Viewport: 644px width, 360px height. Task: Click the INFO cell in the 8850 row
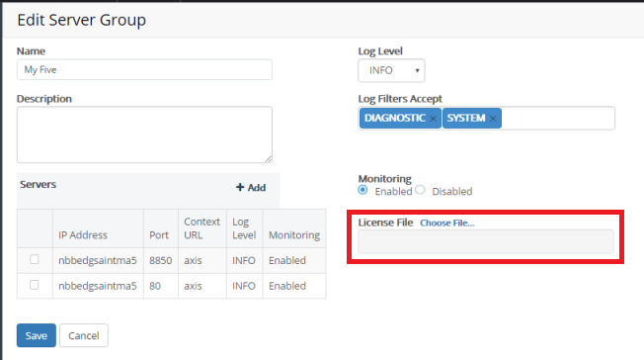[244, 260]
